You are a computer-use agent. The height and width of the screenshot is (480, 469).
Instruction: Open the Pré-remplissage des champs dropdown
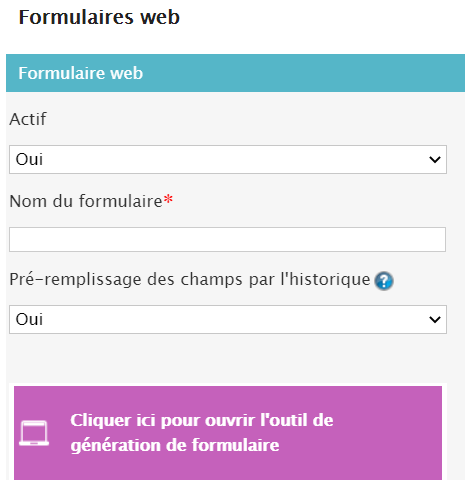click(x=228, y=319)
